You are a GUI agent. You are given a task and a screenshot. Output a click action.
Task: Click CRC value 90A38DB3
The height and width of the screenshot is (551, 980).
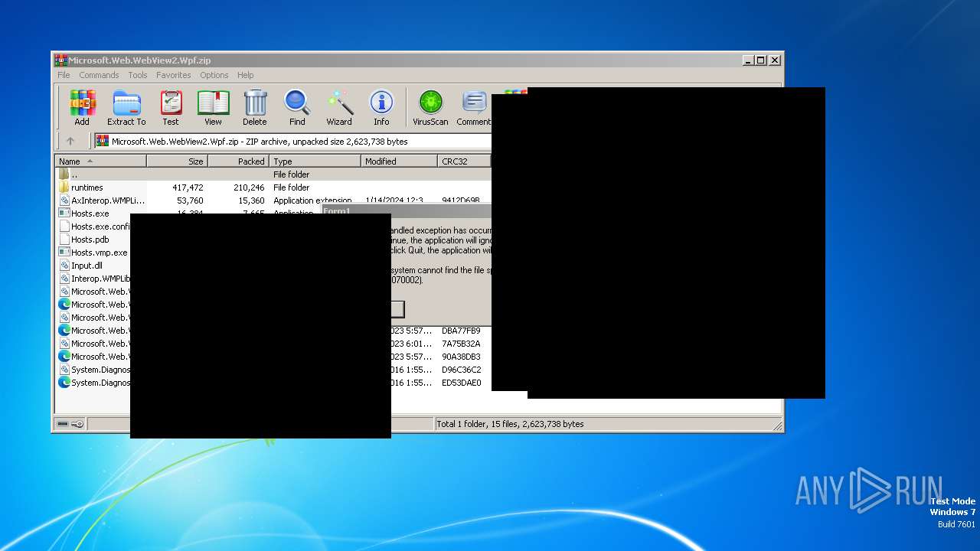461,357
